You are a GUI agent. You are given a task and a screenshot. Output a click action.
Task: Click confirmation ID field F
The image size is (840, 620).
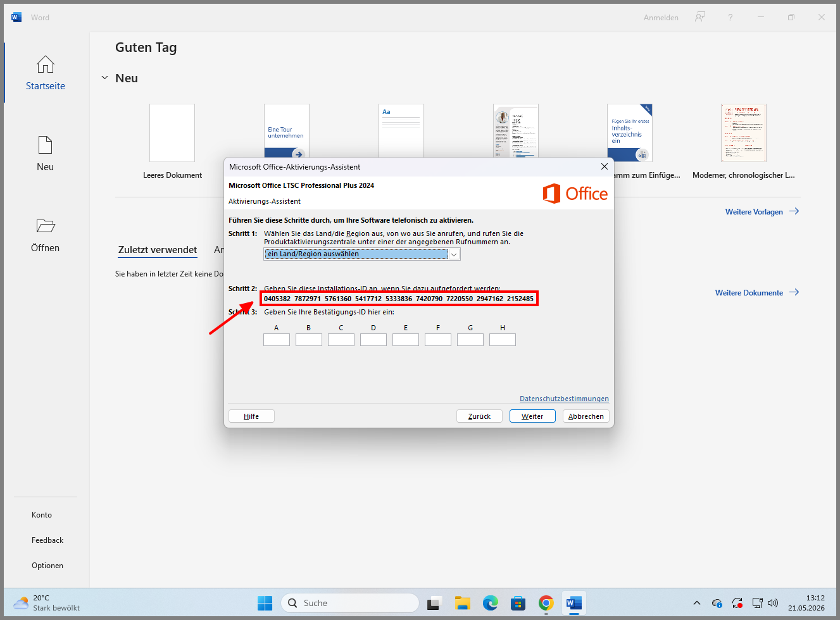438,340
